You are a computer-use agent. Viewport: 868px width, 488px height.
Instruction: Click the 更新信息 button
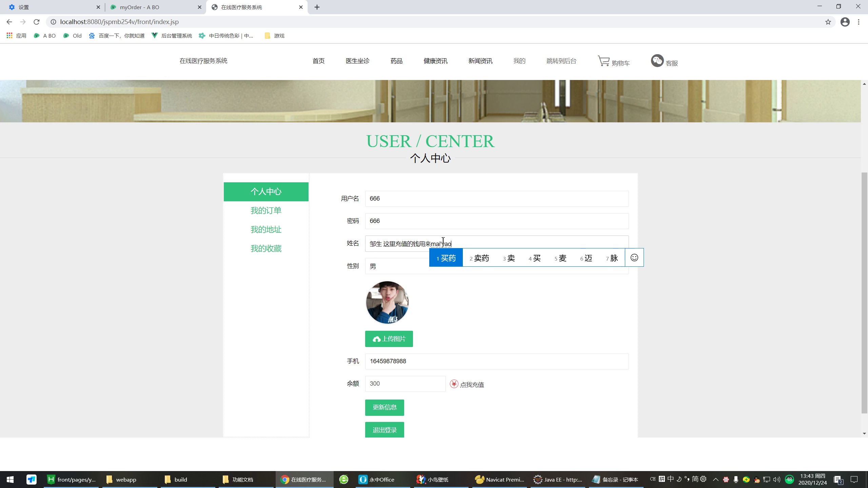pyautogui.click(x=384, y=407)
